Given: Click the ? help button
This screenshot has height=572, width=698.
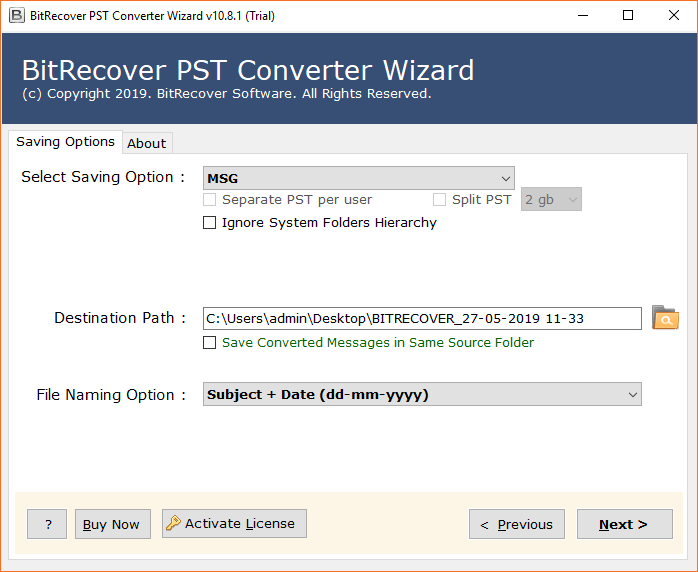Looking at the screenshot, I should (x=47, y=524).
